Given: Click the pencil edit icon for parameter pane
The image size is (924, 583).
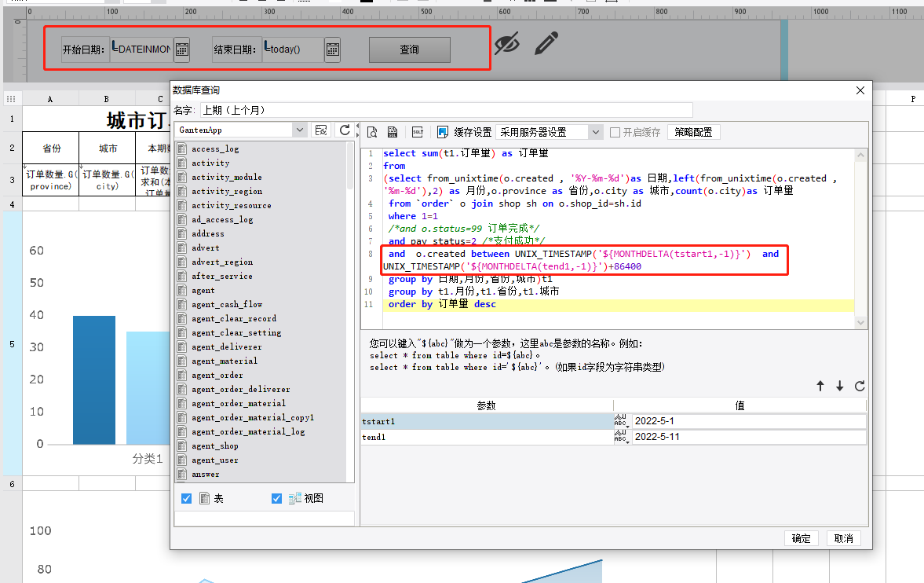Looking at the screenshot, I should [546, 44].
